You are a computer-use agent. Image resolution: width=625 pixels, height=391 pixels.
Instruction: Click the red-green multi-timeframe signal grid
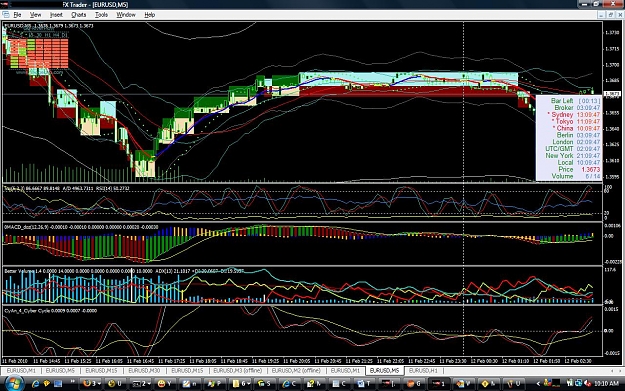click(x=39, y=53)
